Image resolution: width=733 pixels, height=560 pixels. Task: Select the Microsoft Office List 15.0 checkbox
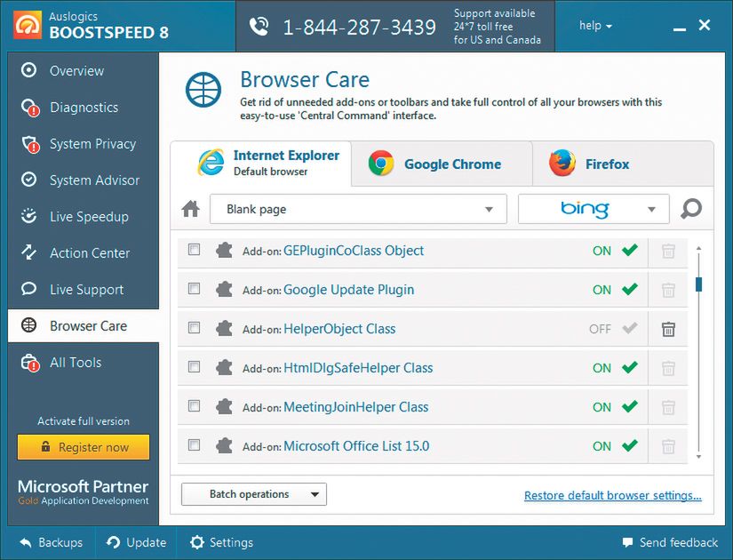(194, 444)
